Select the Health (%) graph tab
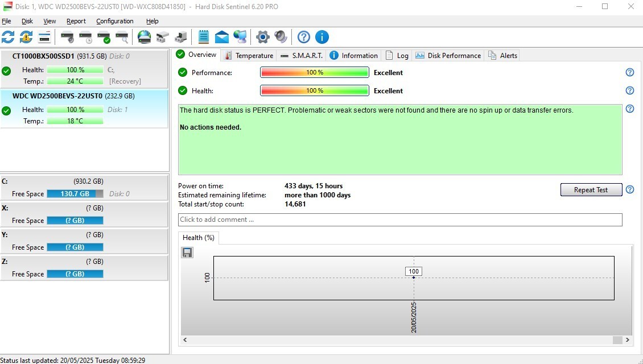This screenshot has width=643, height=364. pos(199,238)
